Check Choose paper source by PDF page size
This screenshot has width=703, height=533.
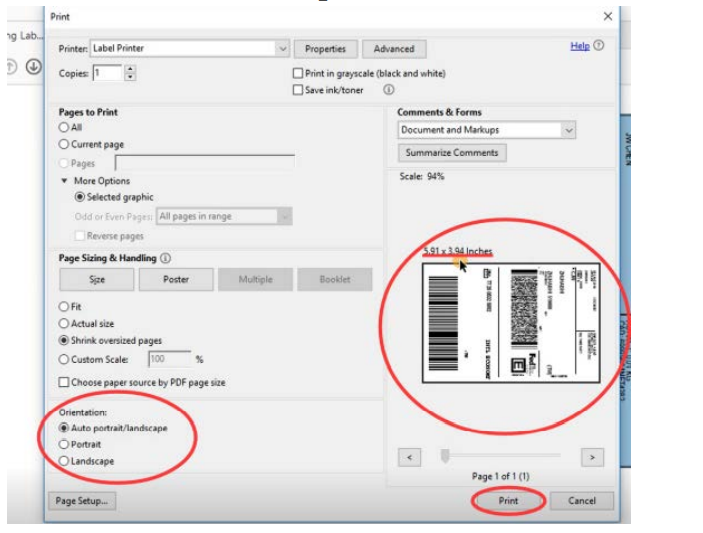65,382
